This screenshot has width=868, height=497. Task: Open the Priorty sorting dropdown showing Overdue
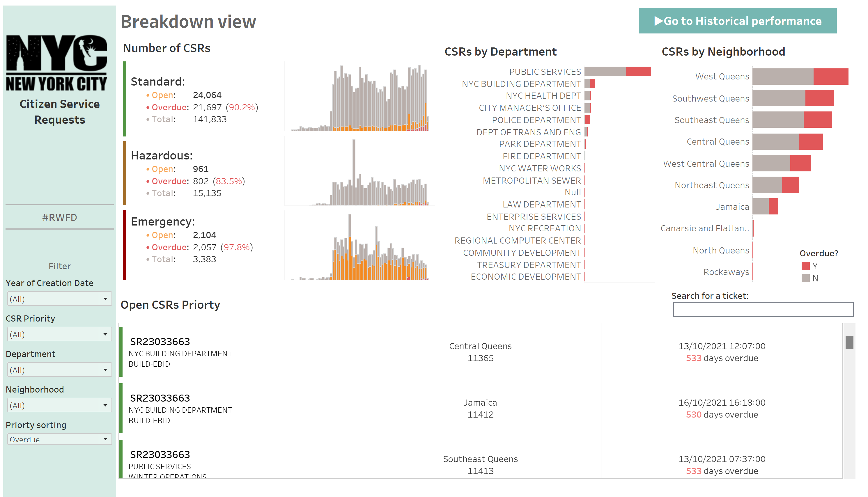[59, 439]
